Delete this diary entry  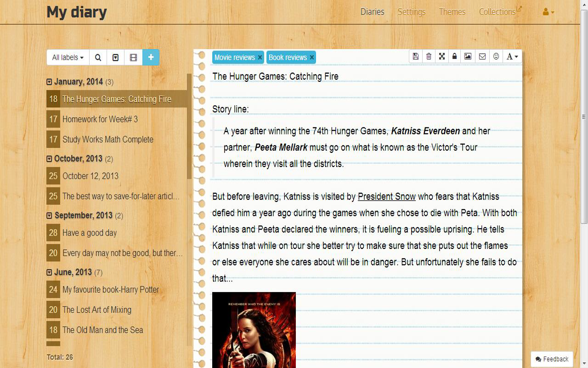(429, 56)
